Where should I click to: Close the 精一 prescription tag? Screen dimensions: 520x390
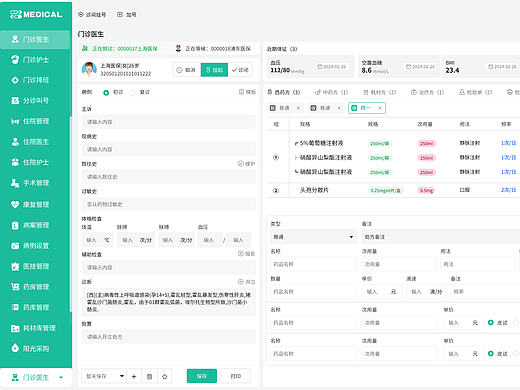coord(380,108)
